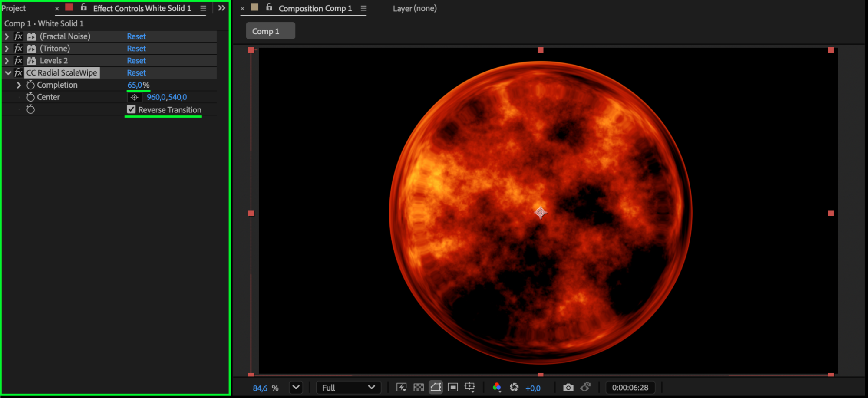Click the Fast Previews lightning icon
The image size is (868, 398).
[401, 388]
